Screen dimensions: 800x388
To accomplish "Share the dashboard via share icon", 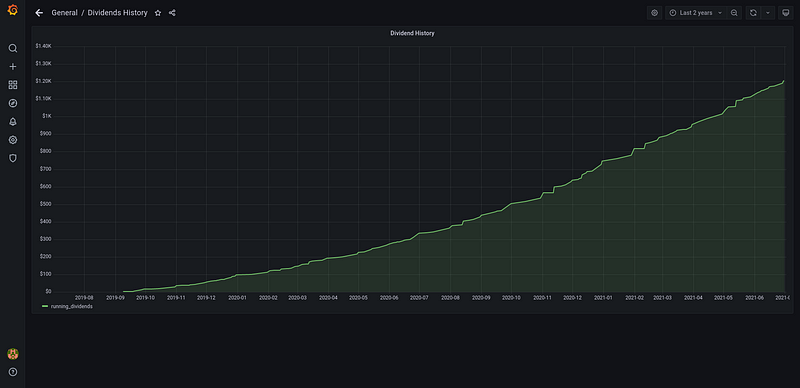I will click(172, 13).
